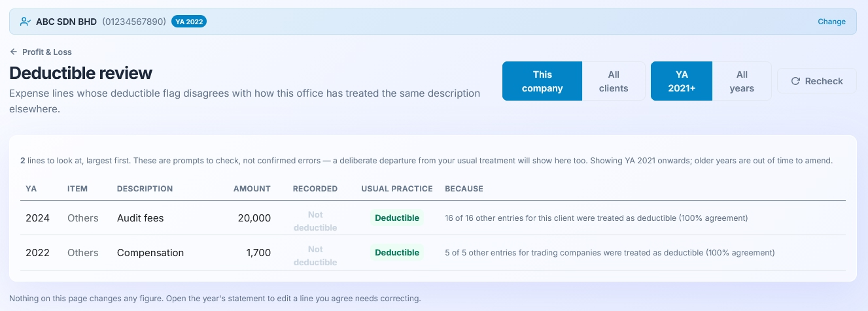The height and width of the screenshot is (311, 868).
Task: Click the Change link for the client
Action: coord(831,22)
